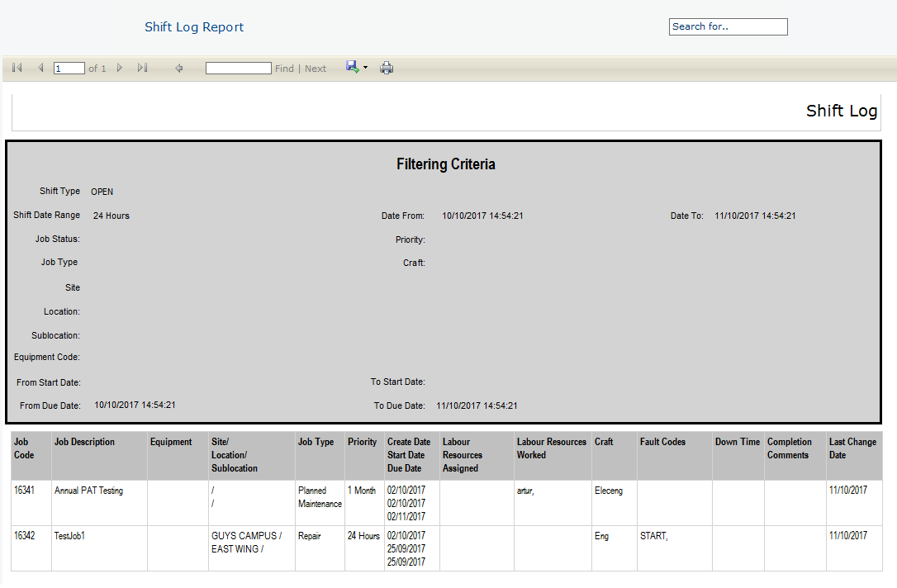
Task: Go to the previous report page
Action: pos(40,69)
